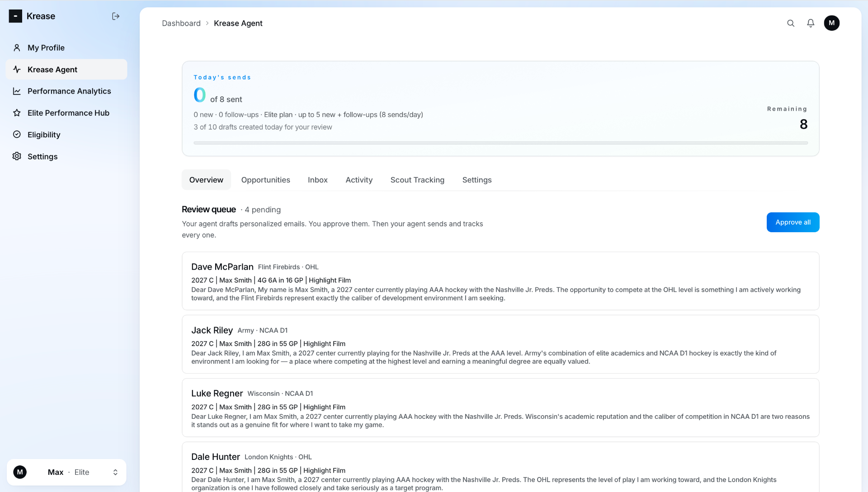Click the 'Review queue' heading
The image size is (868, 492).
tap(209, 209)
